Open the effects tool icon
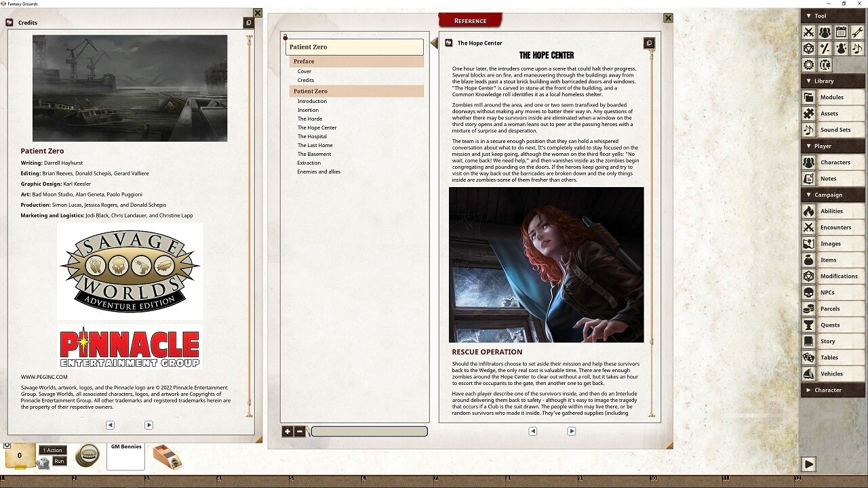This screenshot has height=488, width=868. (840, 48)
